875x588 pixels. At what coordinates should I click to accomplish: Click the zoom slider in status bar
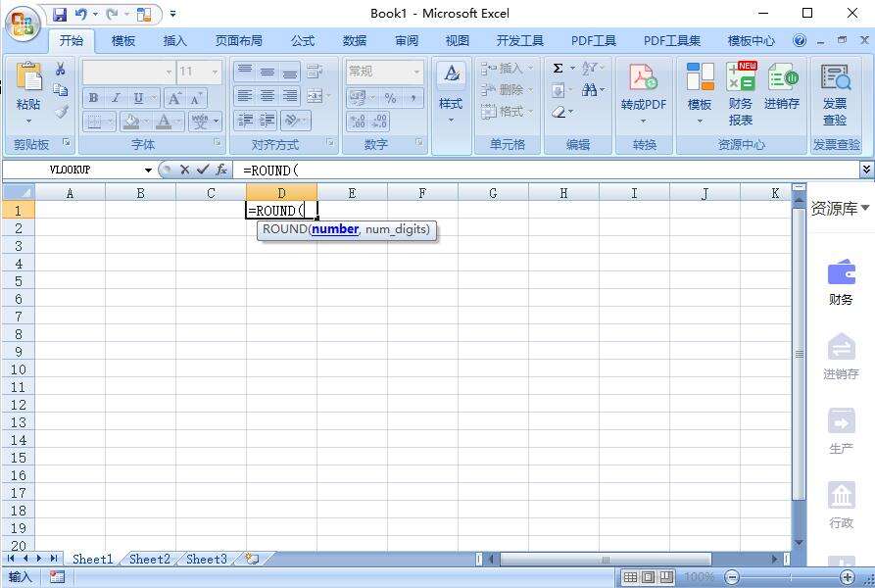[x=790, y=577]
